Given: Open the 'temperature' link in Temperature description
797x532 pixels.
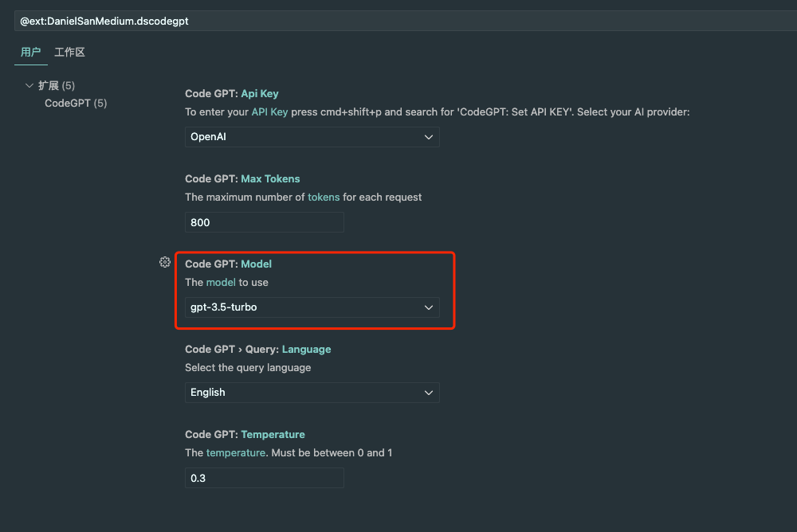Looking at the screenshot, I should click(x=235, y=453).
